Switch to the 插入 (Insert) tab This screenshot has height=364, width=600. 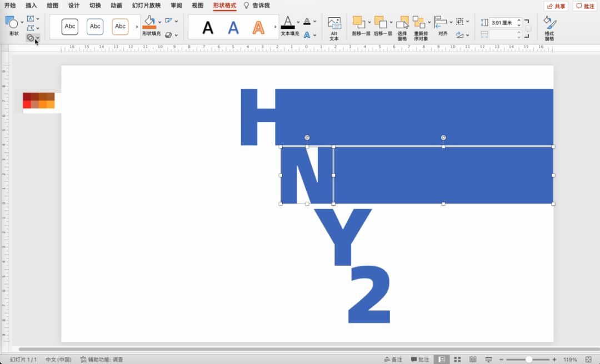pos(31,6)
